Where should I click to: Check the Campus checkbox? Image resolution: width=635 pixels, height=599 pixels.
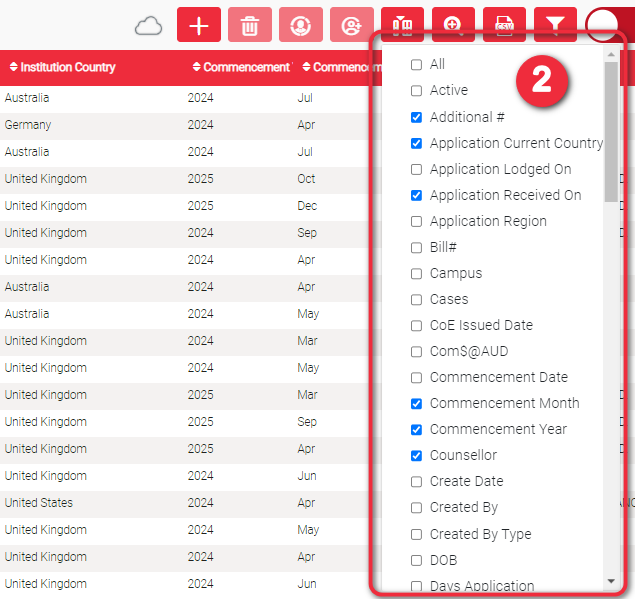[416, 274]
